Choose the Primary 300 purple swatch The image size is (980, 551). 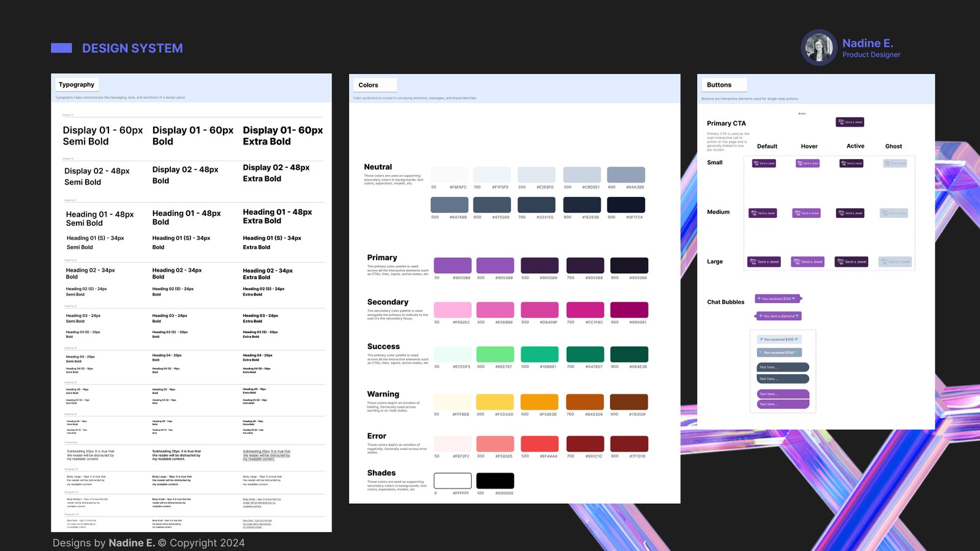click(x=496, y=265)
